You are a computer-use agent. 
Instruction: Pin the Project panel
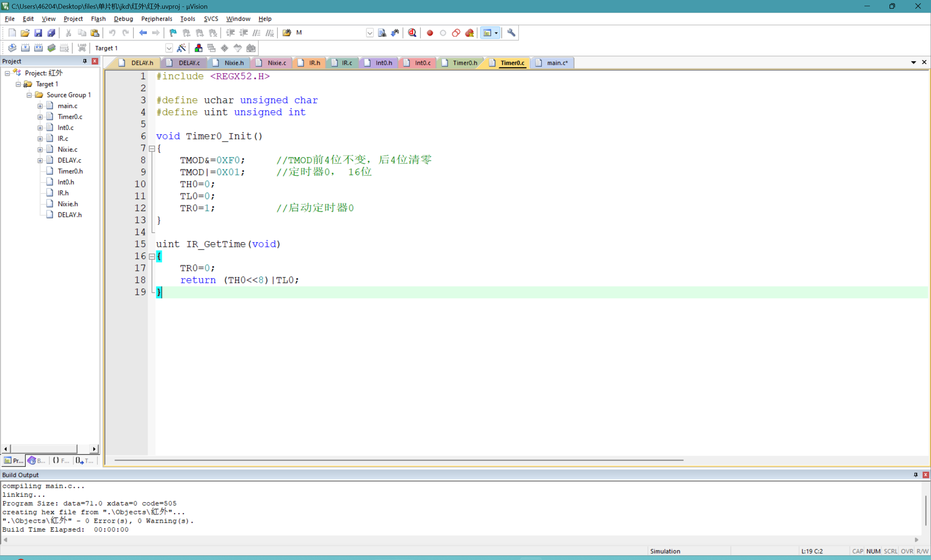coord(85,61)
